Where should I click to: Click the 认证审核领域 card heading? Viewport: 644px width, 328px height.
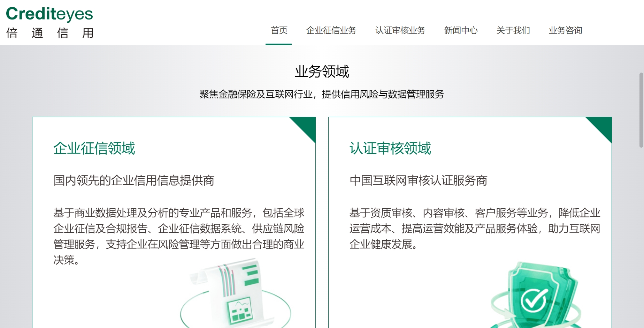point(390,148)
